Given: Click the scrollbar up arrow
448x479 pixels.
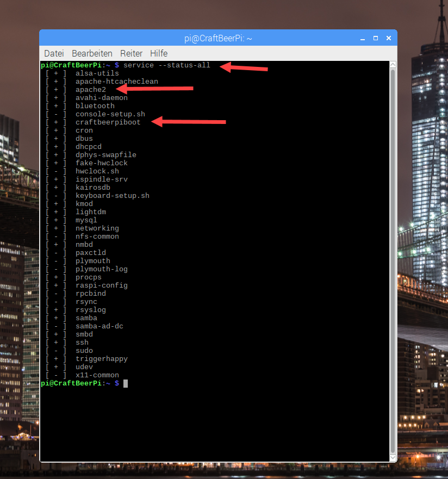Looking at the screenshot, I should tap(393, 65).
